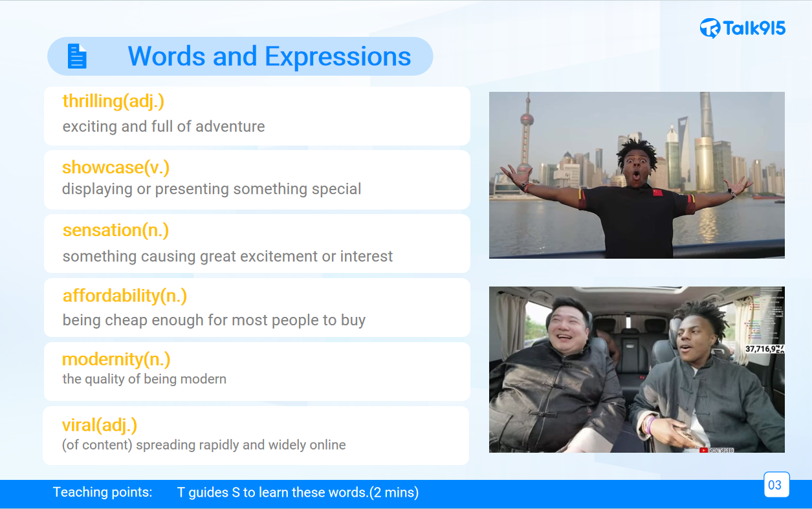Click 'spreading rapidly and widely online' definition

tap(204, 445)
